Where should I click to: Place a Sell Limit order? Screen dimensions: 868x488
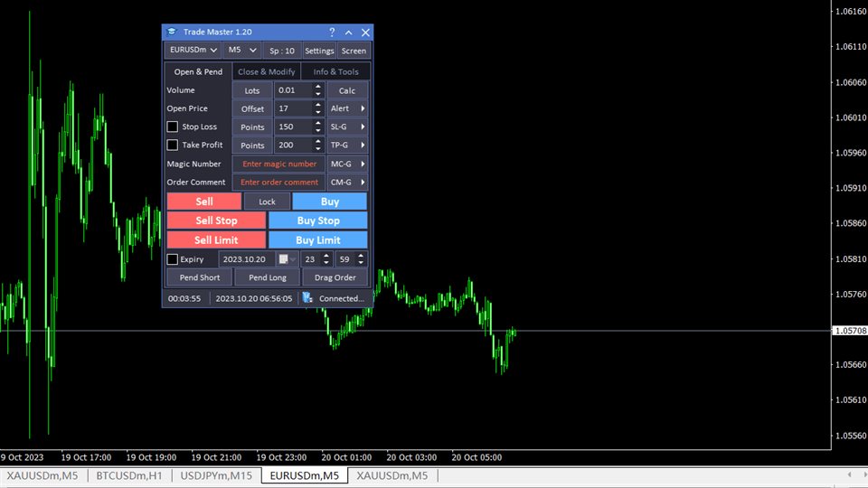[x=216, y=239]
